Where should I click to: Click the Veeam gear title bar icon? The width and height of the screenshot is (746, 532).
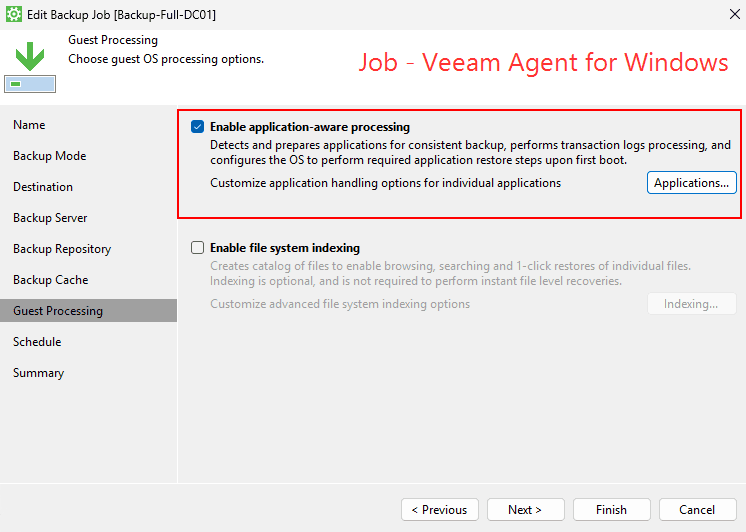click(x=14, y=14)
